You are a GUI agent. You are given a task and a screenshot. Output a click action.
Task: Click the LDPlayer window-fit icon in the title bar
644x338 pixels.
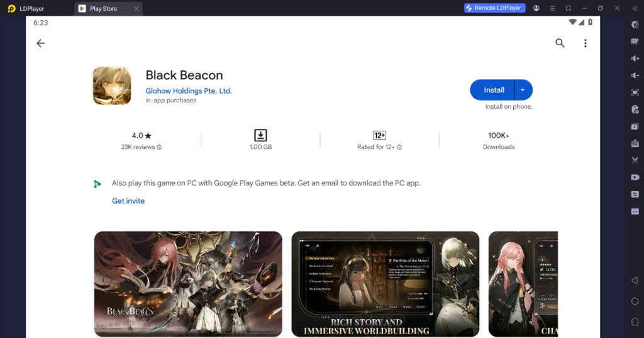click(569, 8)
